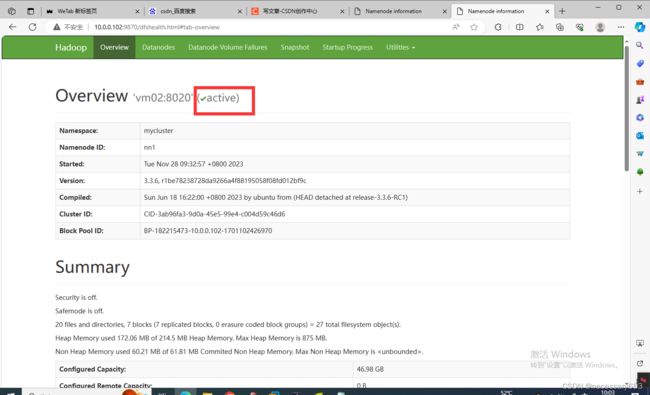The height and width of the screenshot is (395, 650).
Task: Open the Startup Progress nav tab
Action: point(347,47)
